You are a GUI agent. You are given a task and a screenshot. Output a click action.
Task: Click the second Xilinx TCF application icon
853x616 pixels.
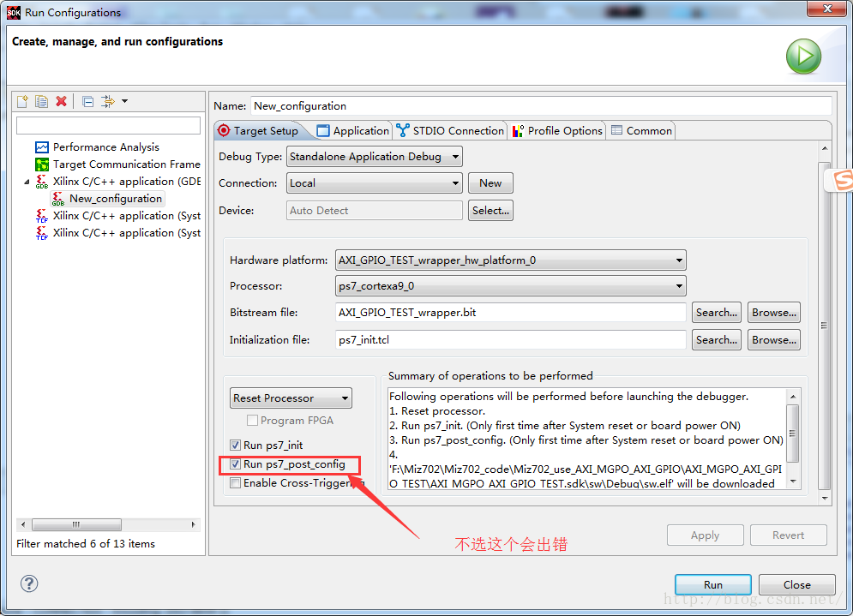tap(42, 233)
